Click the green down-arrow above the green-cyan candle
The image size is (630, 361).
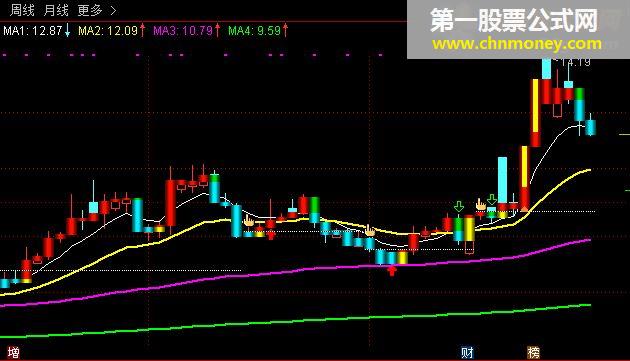tap(458, 207)
